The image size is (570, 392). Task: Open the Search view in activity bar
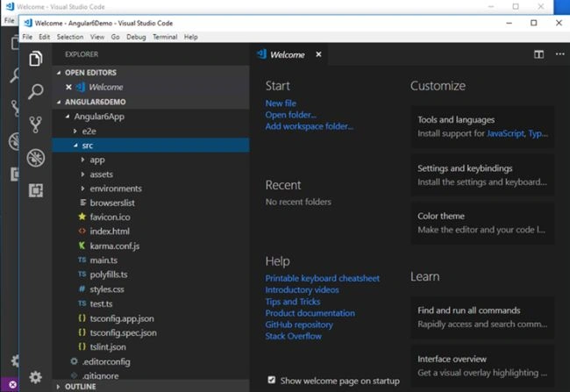pos(36,91)
